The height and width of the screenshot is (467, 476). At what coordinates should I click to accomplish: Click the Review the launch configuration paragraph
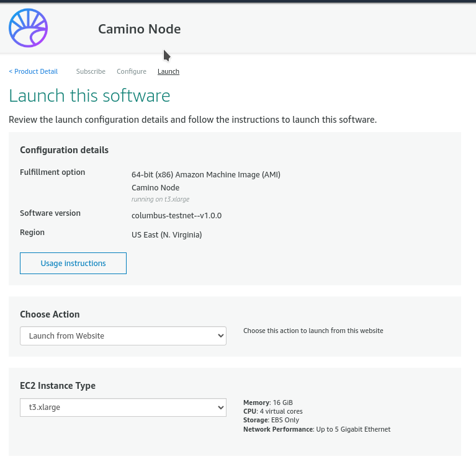click(192, 120)
